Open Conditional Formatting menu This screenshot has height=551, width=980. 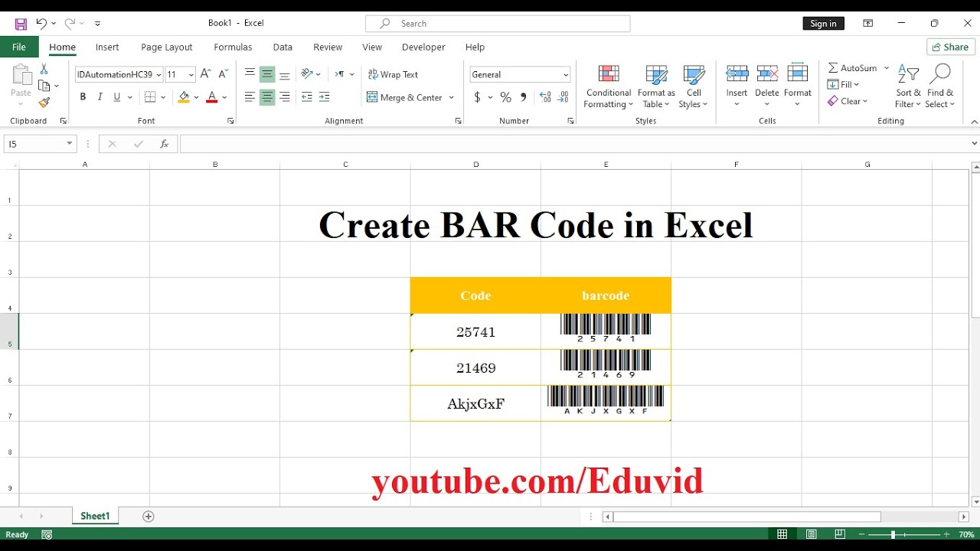[x=609, y=86]
